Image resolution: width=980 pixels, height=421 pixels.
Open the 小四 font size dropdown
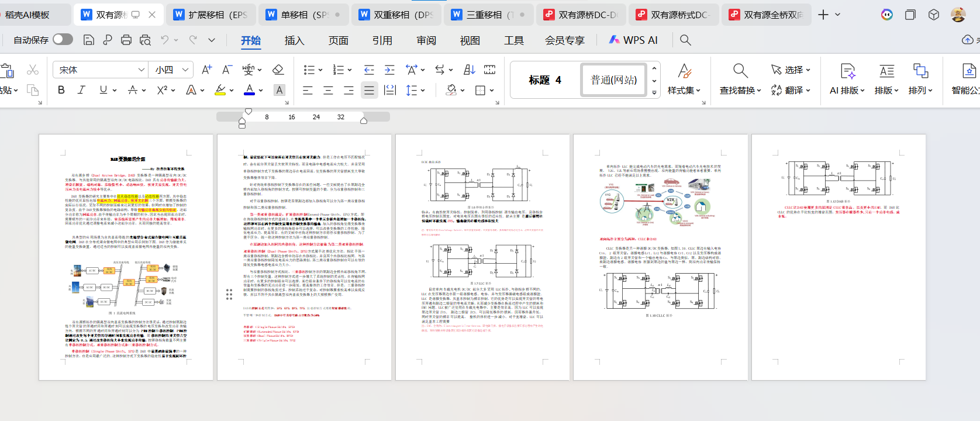[185, 70]
